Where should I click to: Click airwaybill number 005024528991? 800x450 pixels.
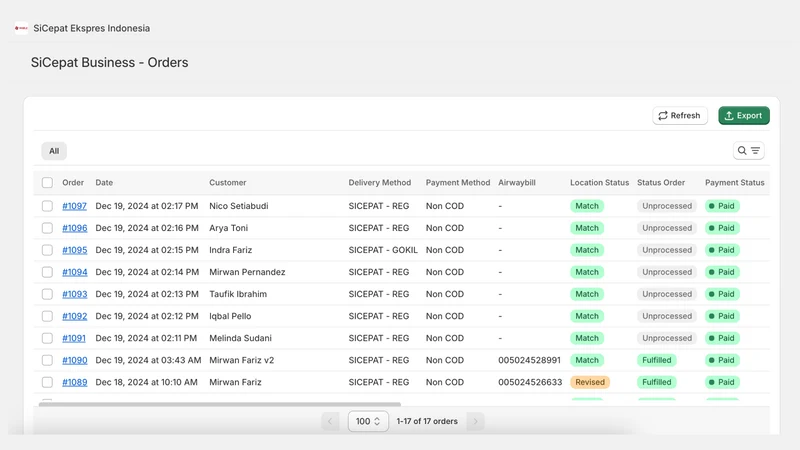tap(529, 360)
